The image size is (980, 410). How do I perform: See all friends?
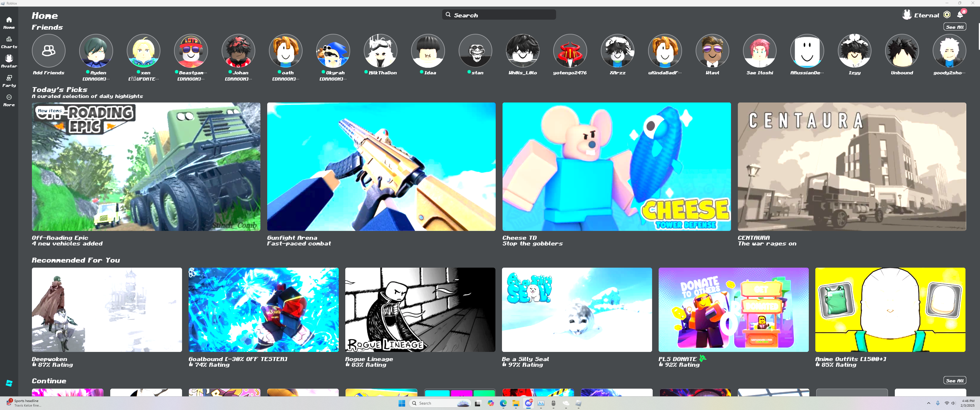tap(955, 27)
